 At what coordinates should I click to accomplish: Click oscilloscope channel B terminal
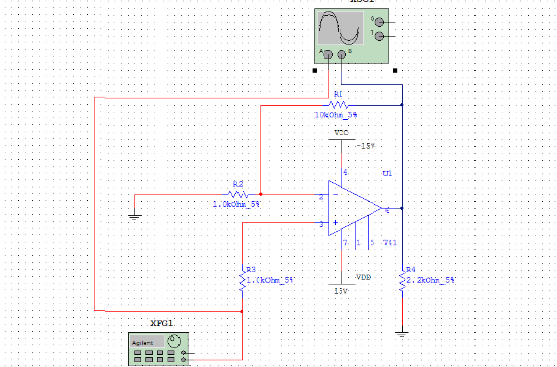(x=341, y=55)
